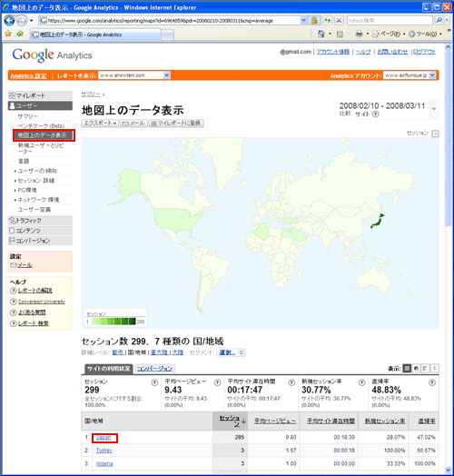Click the Google Analytics logo

pyautogui.click(x=52, y=55)
